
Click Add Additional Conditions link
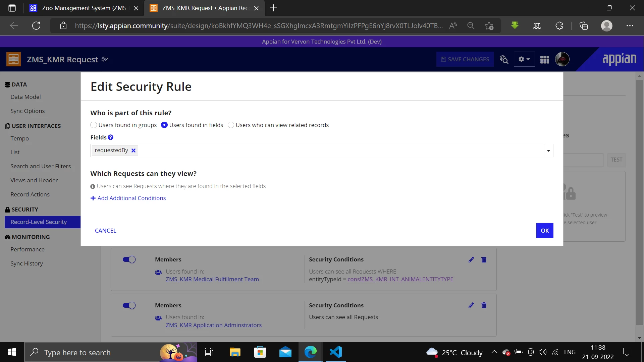(x=128, y=198)
